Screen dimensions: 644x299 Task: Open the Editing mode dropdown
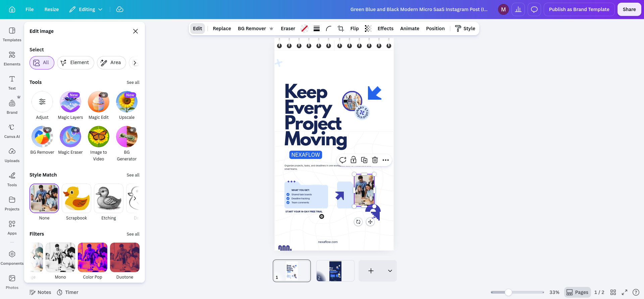click(x=86, y=9)
